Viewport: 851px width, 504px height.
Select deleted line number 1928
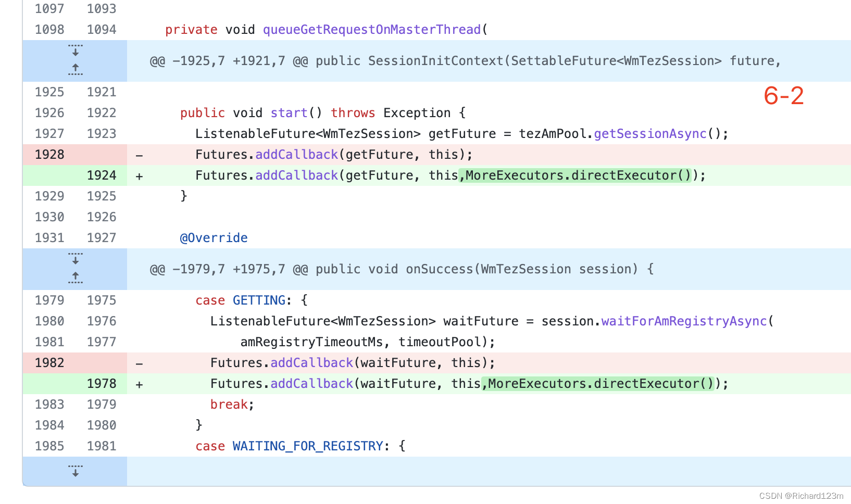[49, 155]
